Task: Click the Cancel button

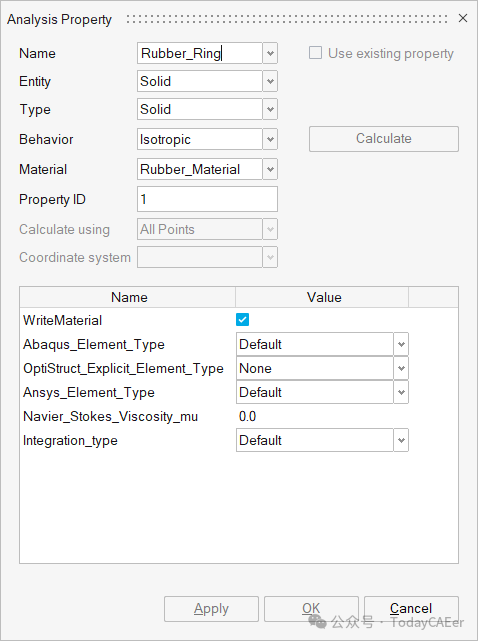Action: click(x=411, y=609)
